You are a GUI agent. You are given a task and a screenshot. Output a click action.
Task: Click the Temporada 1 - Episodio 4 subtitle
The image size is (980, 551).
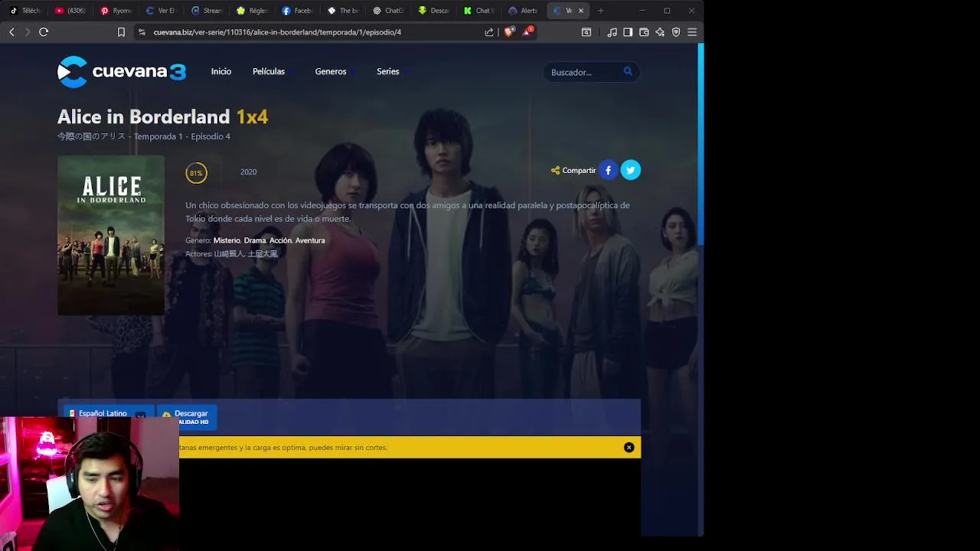[x=182, y=136]
